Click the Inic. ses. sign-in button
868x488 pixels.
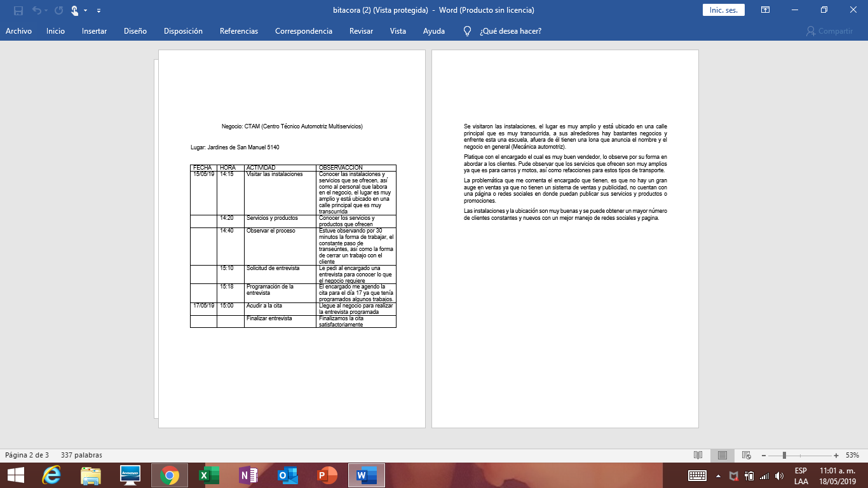click(x=723, y=10)
